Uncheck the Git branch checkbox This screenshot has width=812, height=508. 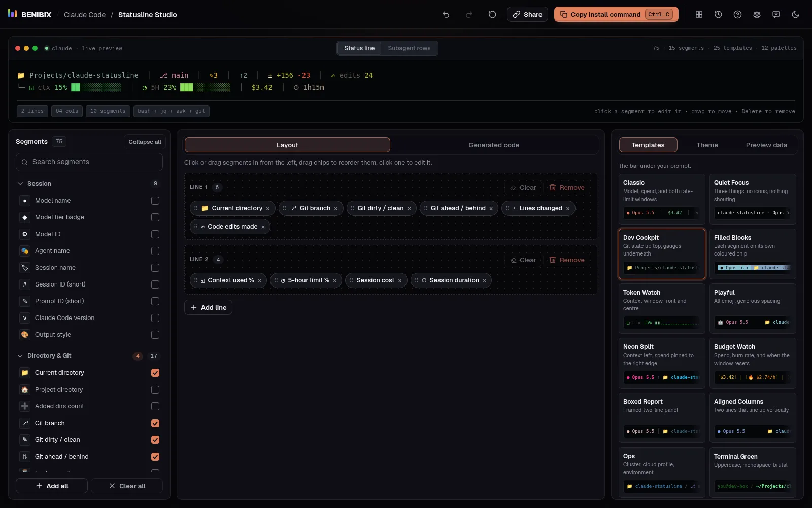(x=155, y=423)
